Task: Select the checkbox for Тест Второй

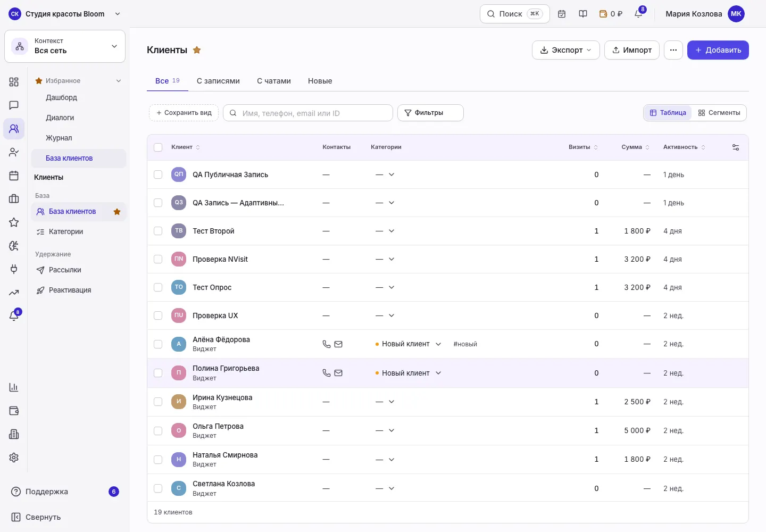Action: point(158,231)
